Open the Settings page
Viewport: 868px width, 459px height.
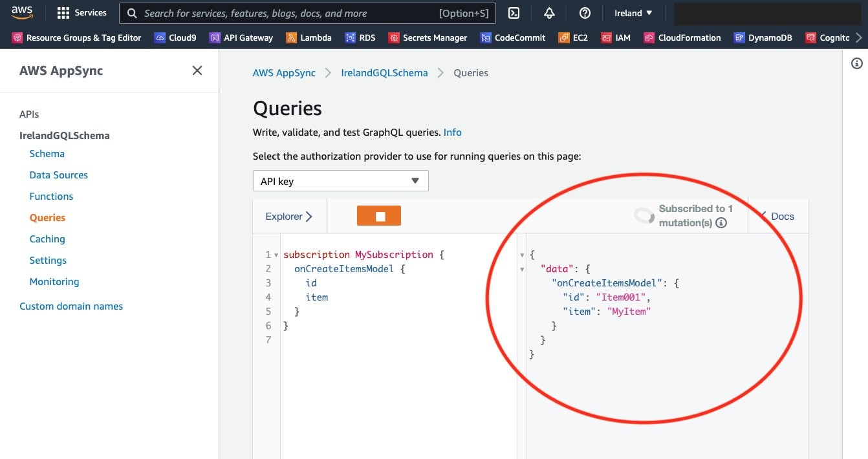point(48,260)
